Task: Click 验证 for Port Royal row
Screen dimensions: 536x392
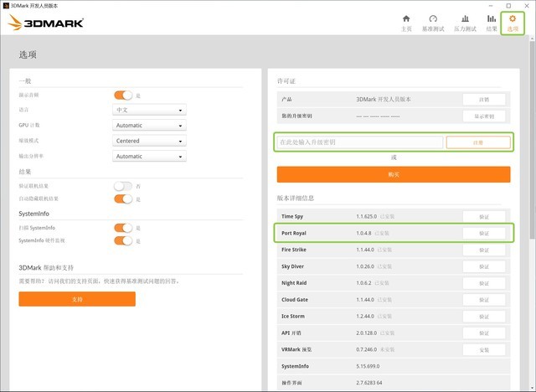Action: (x=484, y=233)
